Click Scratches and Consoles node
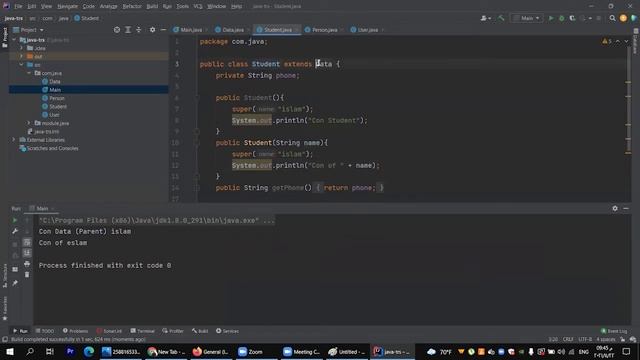640x360 pixels. click(49, 148)
